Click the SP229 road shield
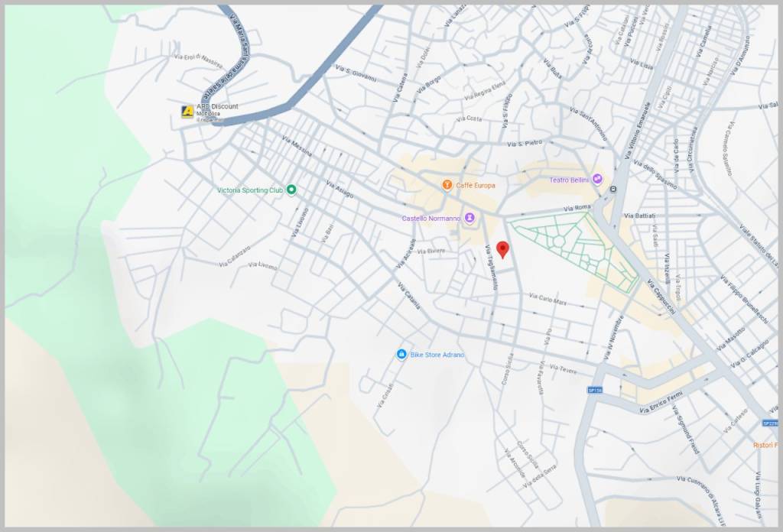 pyautogui.click(x=769, y=423)
